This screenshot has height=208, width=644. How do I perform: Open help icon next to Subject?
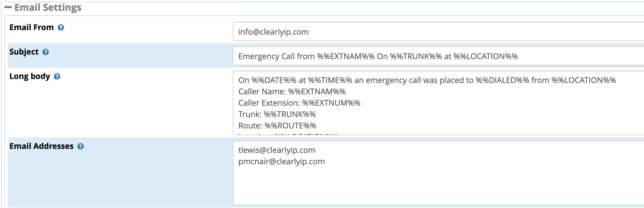46,52
